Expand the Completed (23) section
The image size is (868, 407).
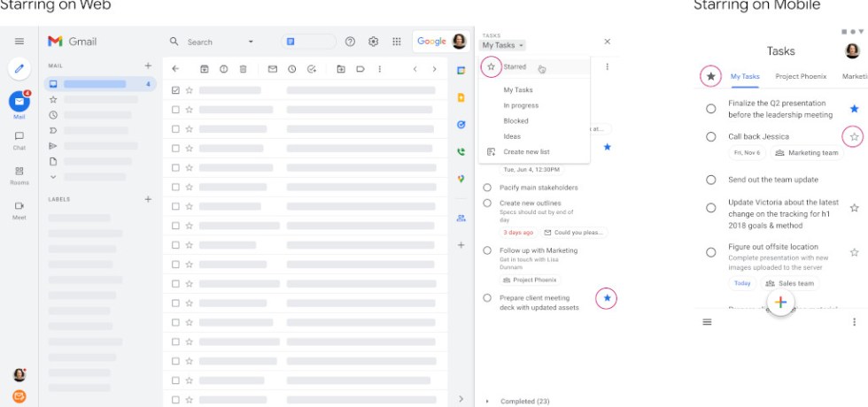coord(486,401)
